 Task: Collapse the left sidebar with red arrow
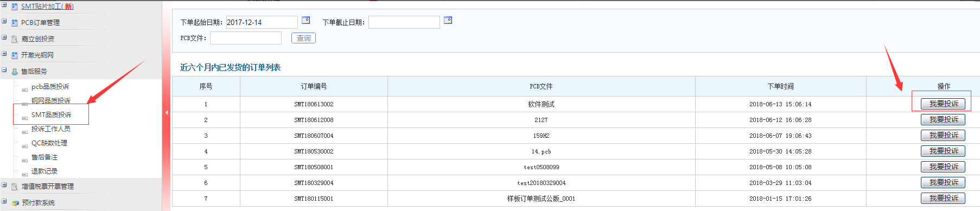pyautogui.click(x=167, y=112)
